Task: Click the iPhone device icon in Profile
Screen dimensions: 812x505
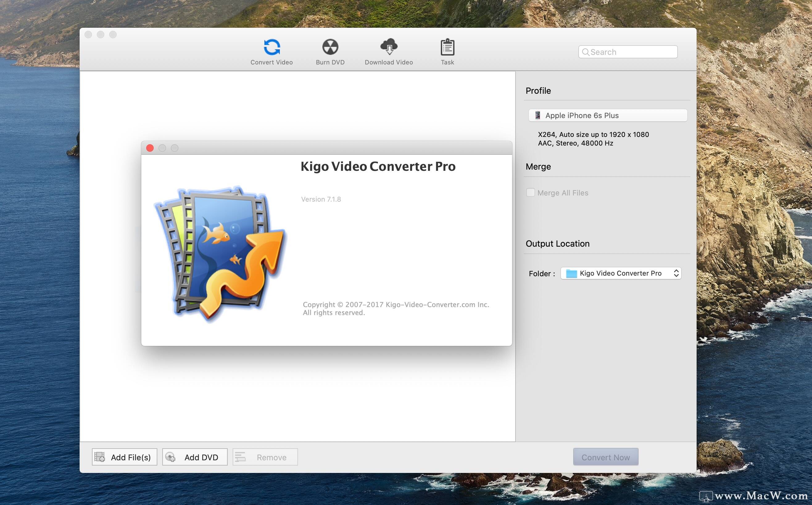Action: pos(537,115)
